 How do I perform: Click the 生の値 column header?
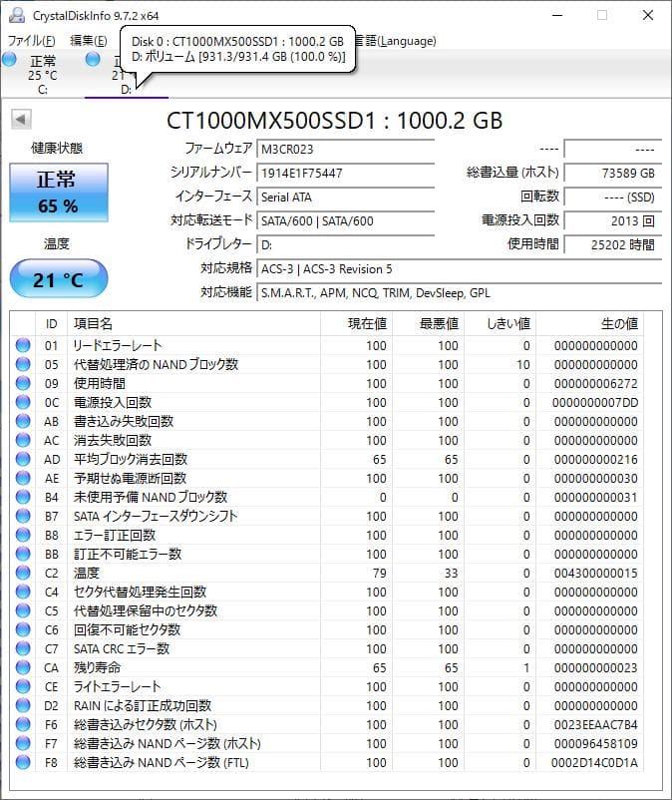(590, 323)
